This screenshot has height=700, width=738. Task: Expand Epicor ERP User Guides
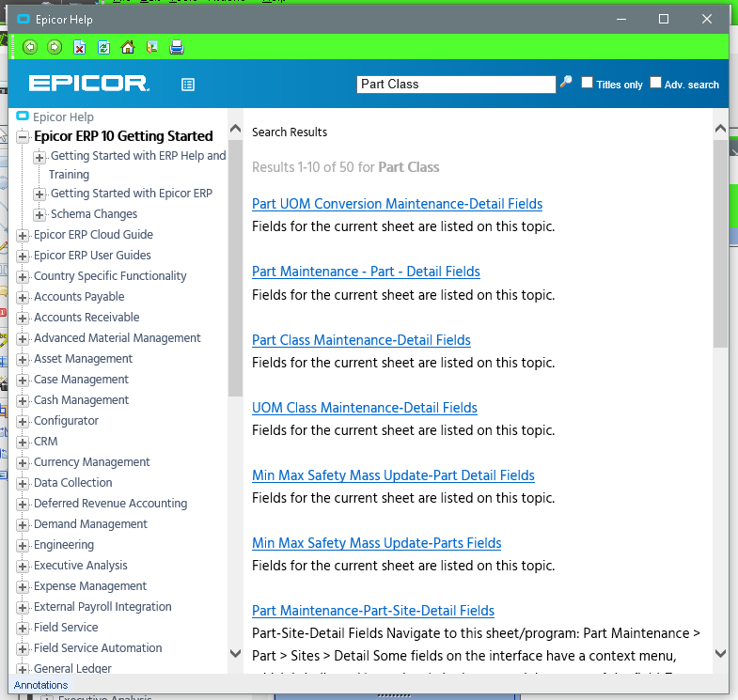(23, 257)
